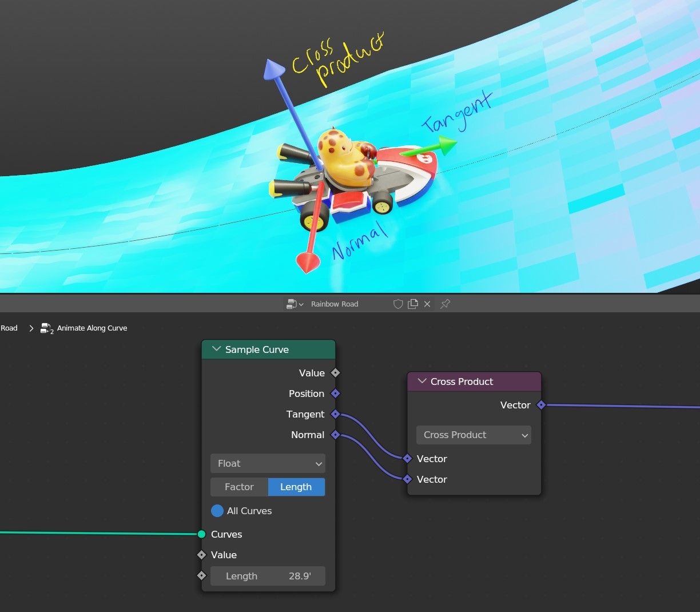The width and height of the screenshot is (700, 612).
Task: Click the Position output socket
Action: point(336,394)
